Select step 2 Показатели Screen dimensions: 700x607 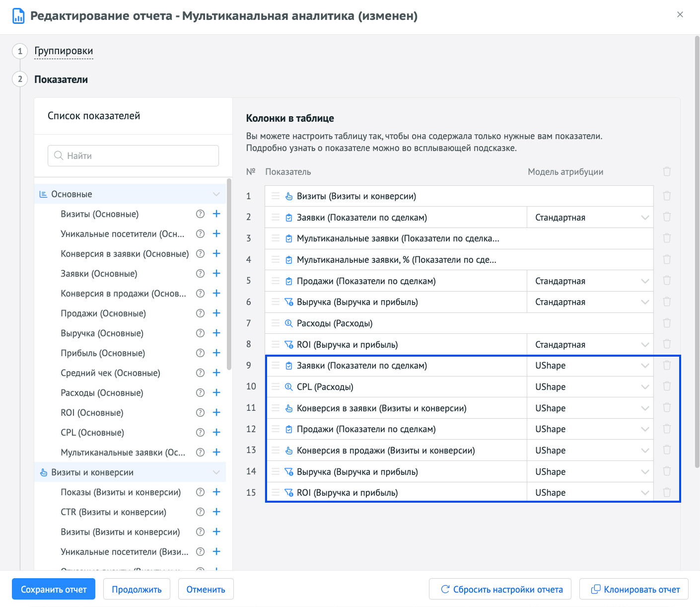click(61, 79)
